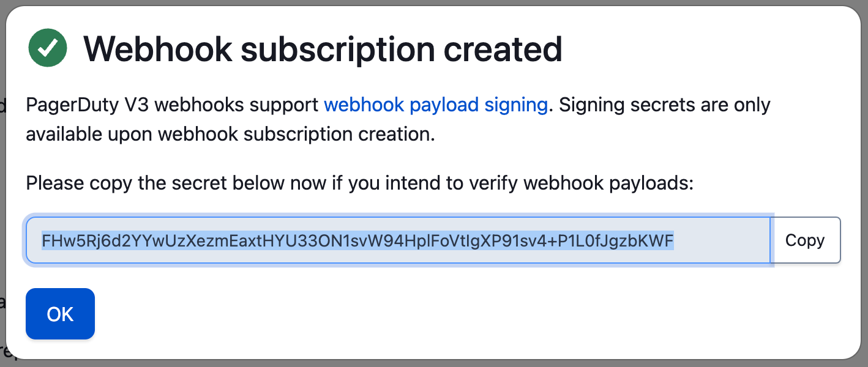The width and height of the screenshot is (868, 367).
Task: Open the webhook payload signing link
Action: [x=435, y=105]
